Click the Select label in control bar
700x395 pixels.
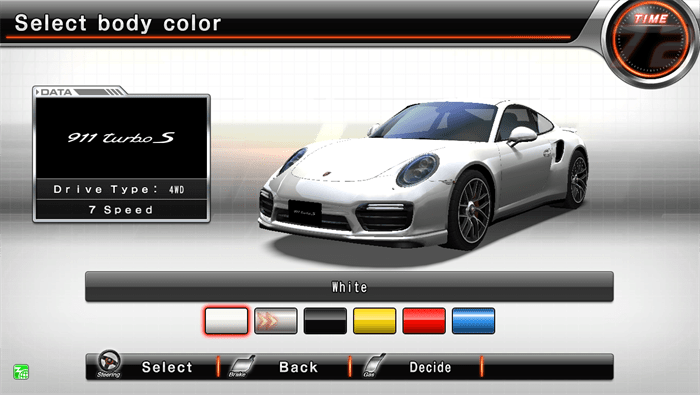tap(167, 367)
